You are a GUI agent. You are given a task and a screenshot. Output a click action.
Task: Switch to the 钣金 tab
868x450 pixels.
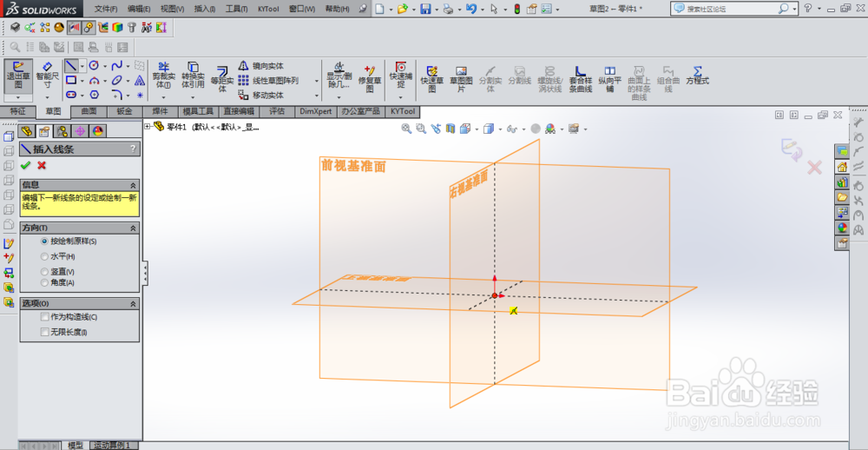(x=124, y=111)
